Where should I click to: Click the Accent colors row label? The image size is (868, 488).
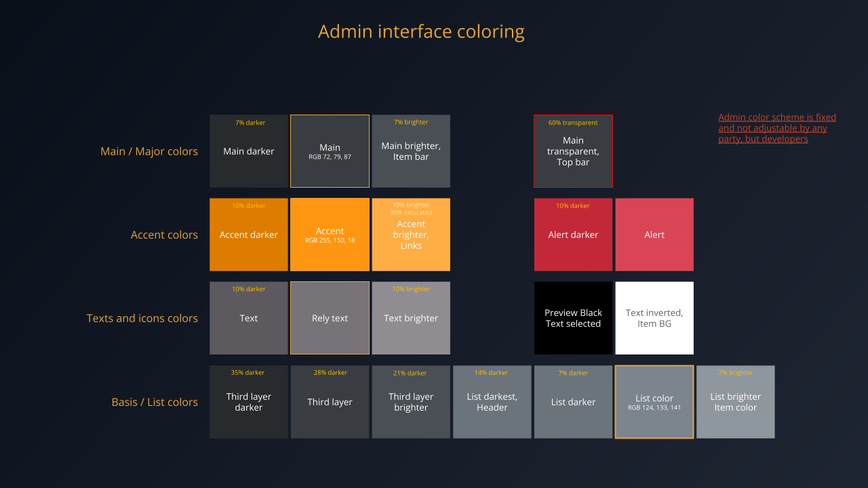point(165,235)
